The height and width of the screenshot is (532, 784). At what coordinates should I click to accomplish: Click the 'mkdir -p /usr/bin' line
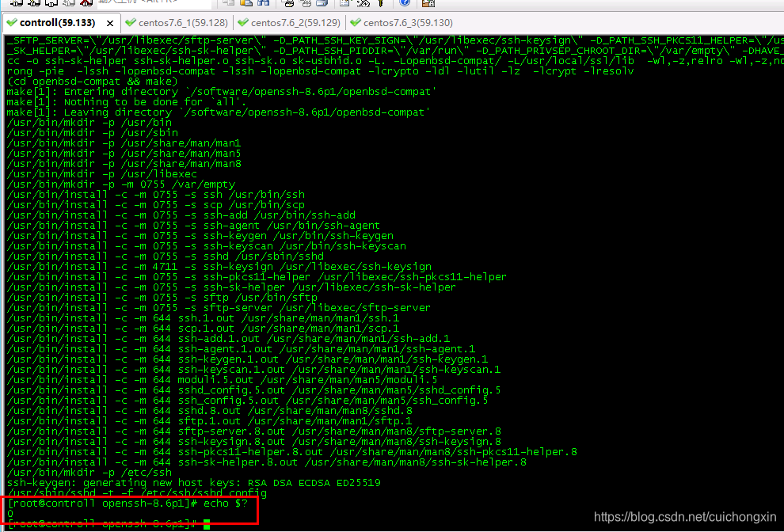(x=89, y=123)
